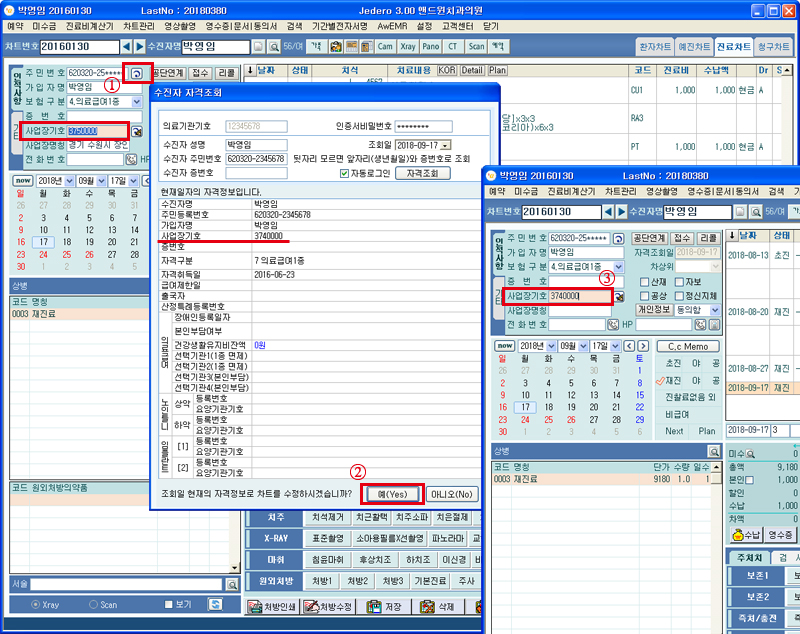Expand the 보험구분 dropdown in left panel
This screenshot has width=800, height=634.
(139, 102)
